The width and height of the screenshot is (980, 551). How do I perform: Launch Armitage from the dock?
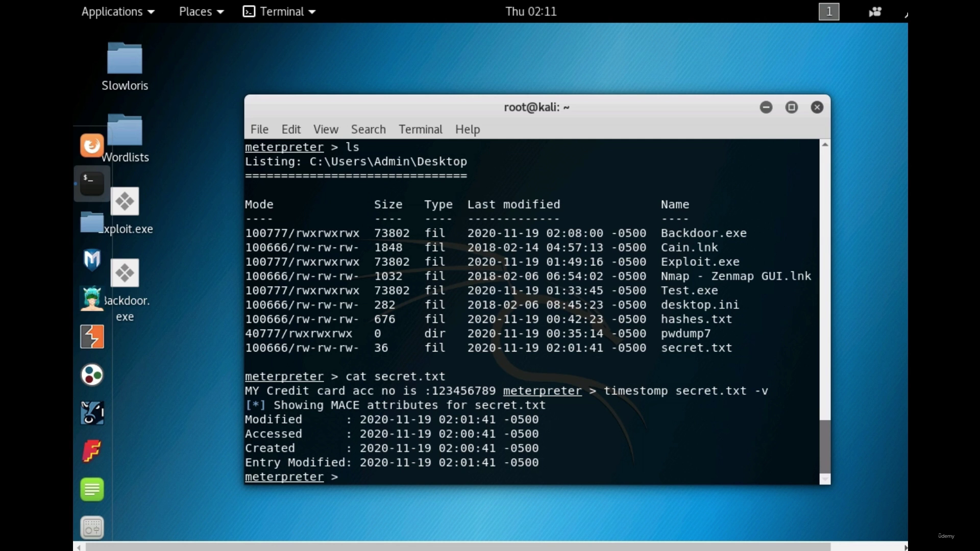point(92,298)
